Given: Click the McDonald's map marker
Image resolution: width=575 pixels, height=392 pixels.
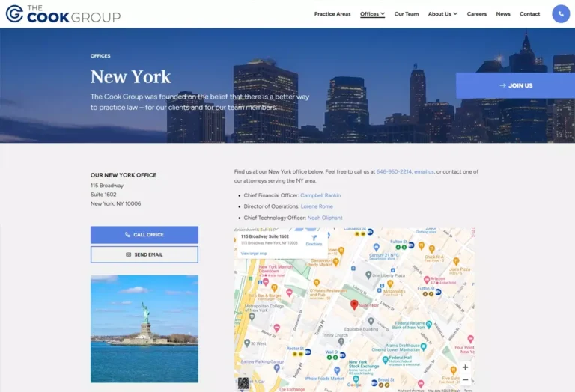Looking at the screenshot, I should (x=390, y=284).
